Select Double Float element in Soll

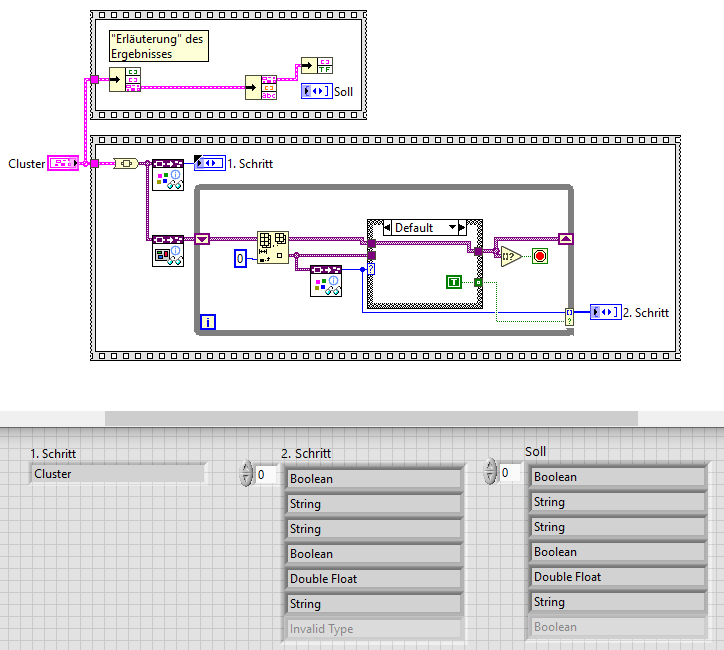coord(618,577)
